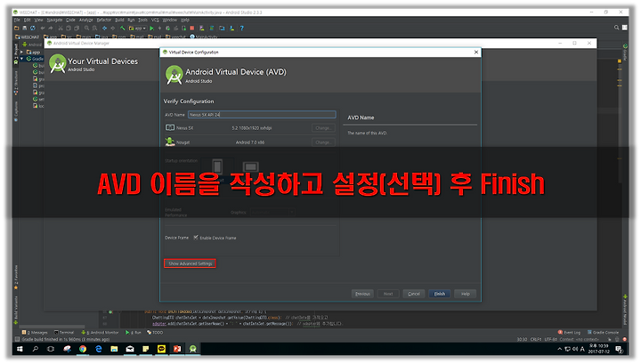Image resolution: width=641 pixels, height=364 pixels.
Task: Open the Terminal tool window tab
Action: pyautogui.click(x=64, y=333)
